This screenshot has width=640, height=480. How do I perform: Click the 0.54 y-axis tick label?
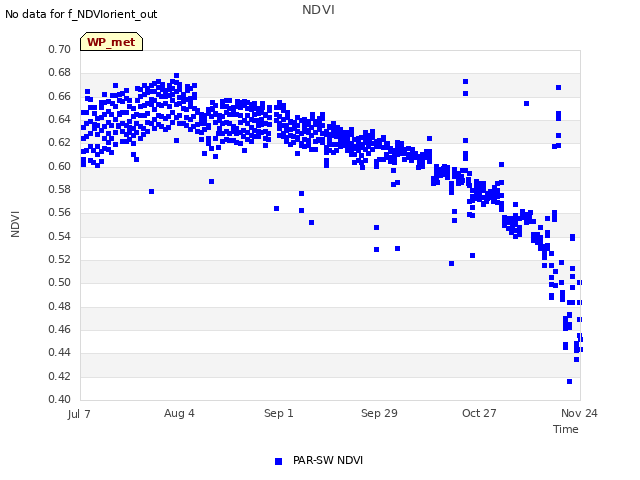click(x=60, y=236)
